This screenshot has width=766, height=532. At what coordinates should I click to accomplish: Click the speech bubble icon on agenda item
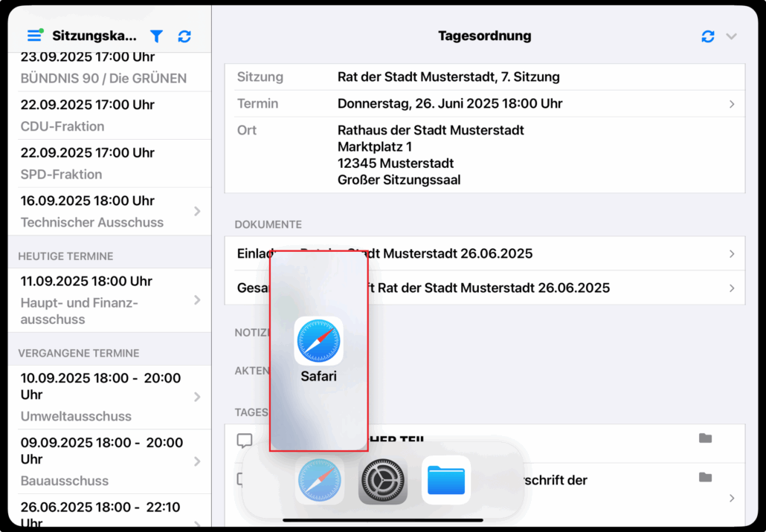point(245,440)
